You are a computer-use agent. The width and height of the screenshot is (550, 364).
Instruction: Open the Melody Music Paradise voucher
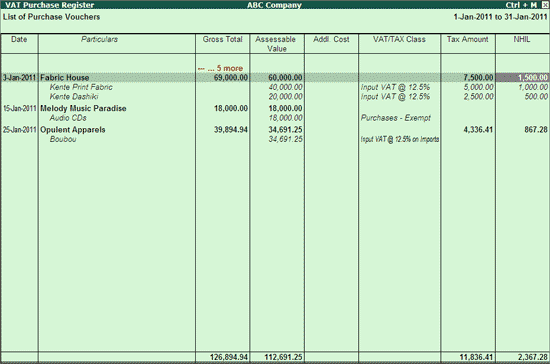click(83, 108)
